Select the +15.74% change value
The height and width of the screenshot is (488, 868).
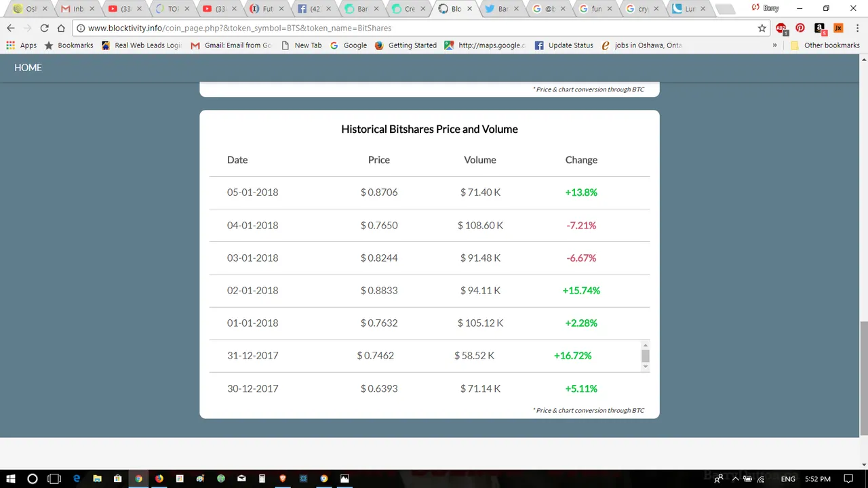pyautogui.click(x=581, y=290)
